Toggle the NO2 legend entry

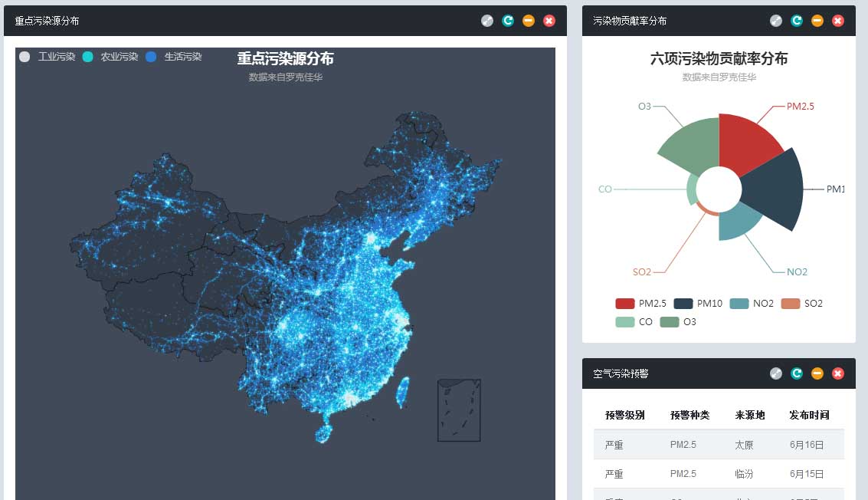tap(753, 303)
